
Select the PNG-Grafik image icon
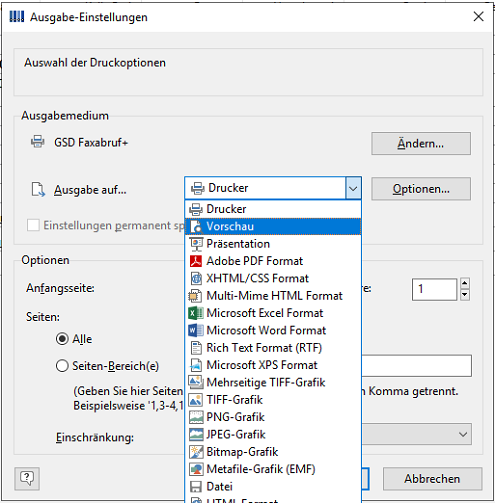coord(196,417)
